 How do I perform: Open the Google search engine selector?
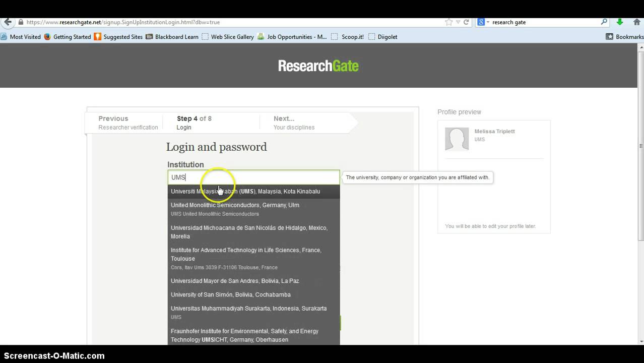(x=483, y=22)
